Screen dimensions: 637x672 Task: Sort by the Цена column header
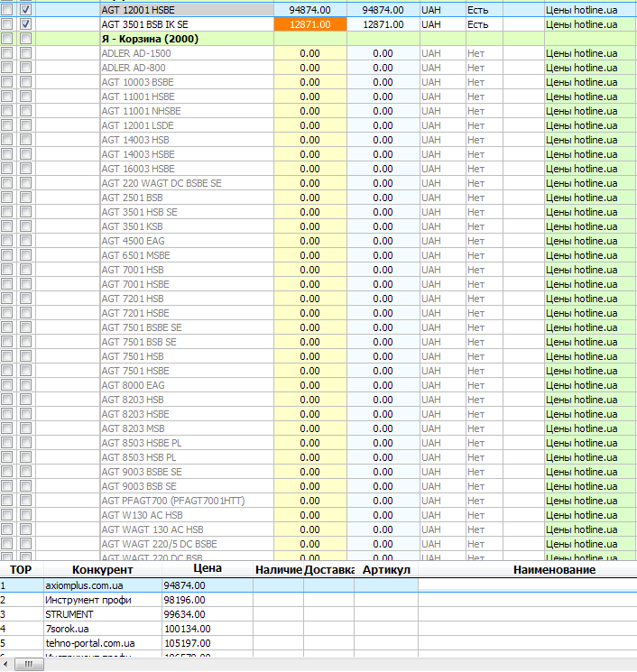pos(208,568)
